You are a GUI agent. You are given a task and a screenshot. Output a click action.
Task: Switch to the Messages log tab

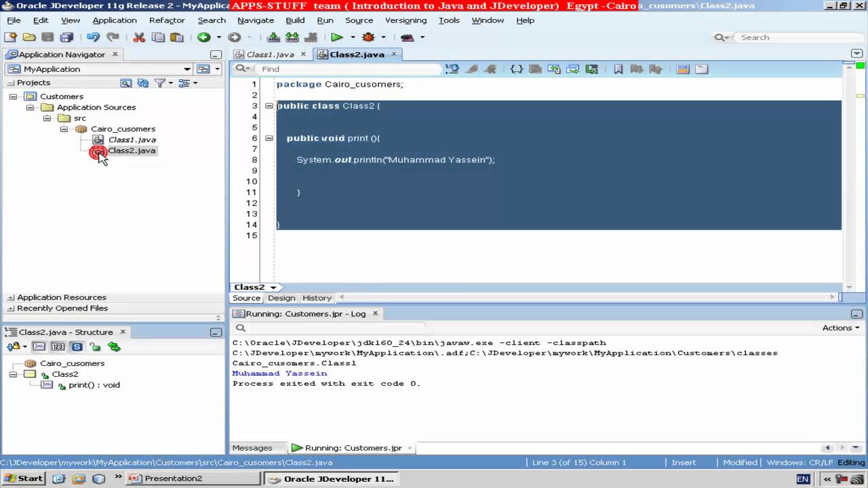252,448
